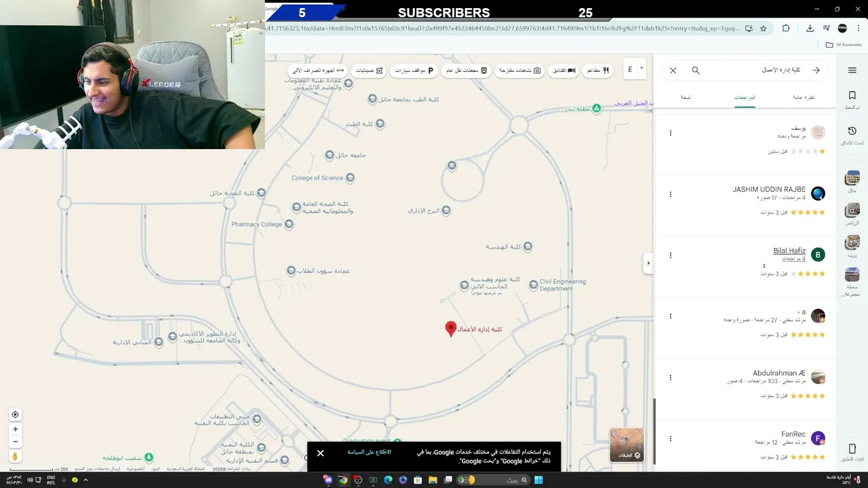The image size is (868, 488).
Task: Open more options for Abdulrahman Æ review
Action: pyautogui.click(x=671, y=378)
